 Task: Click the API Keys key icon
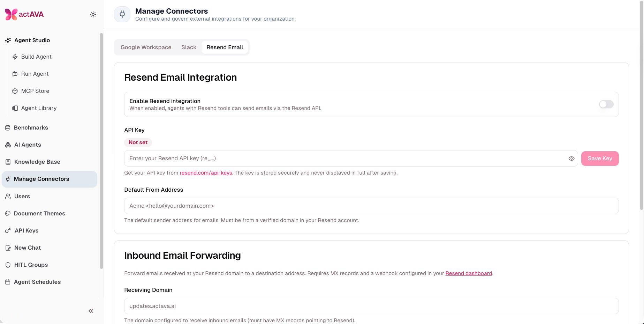coord(8,230)
